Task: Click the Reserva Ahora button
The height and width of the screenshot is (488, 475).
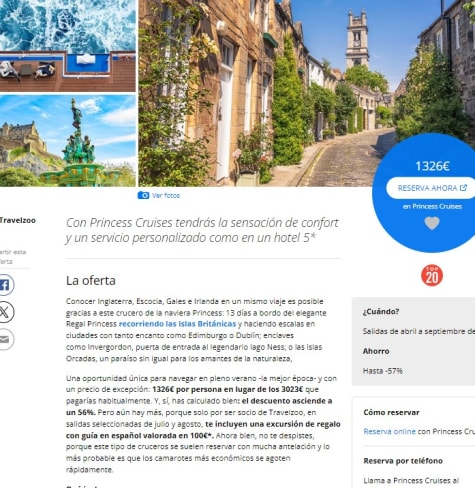Action: click(x=431, y=188)
